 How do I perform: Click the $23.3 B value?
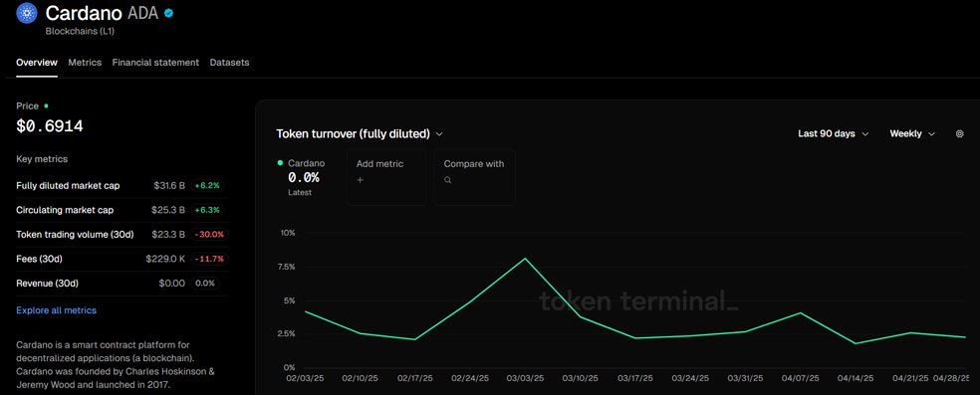(168, 235)
